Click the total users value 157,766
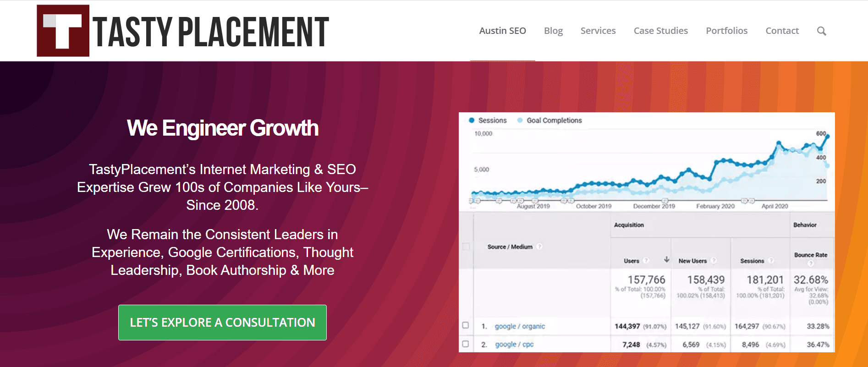 [646, 279]
